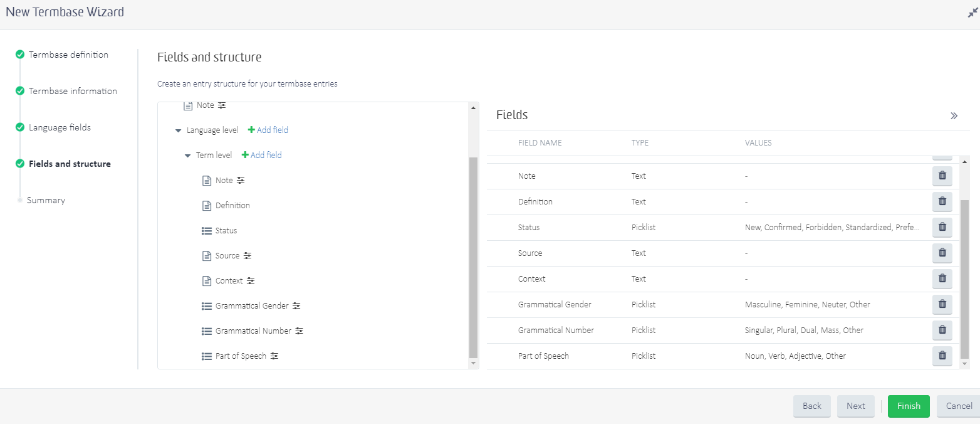The width and height of the screenshot is (980, 424).
Task: Collapse the Term level tree node
Action: click(187, 156)
